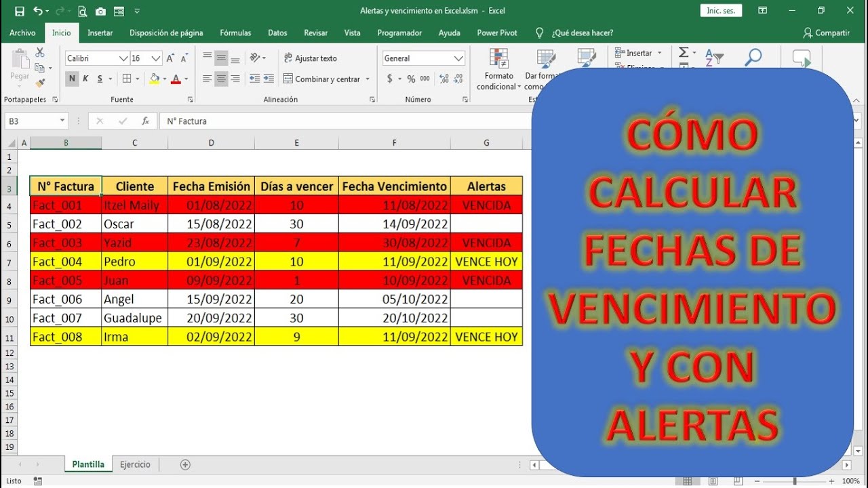Switch to the Datos ribbon tab

(277, 33)
